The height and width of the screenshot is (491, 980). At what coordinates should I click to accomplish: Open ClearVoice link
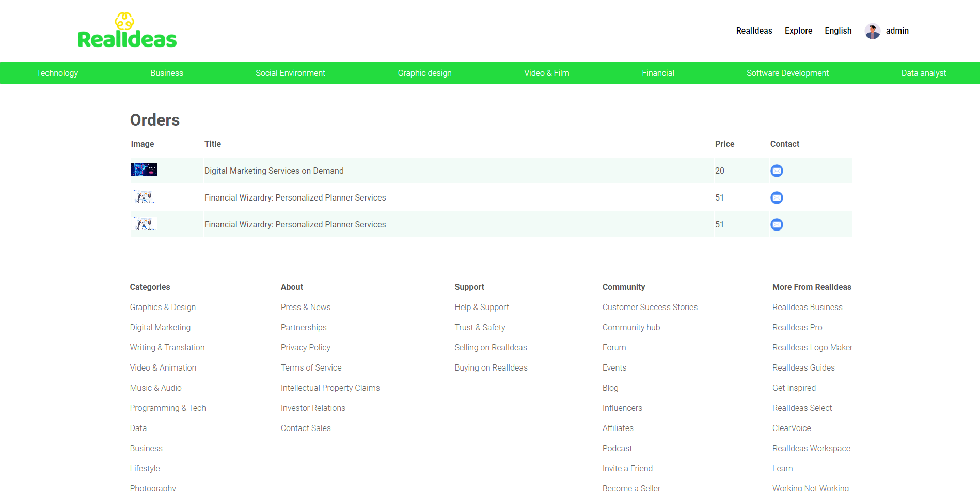(792, 428)
